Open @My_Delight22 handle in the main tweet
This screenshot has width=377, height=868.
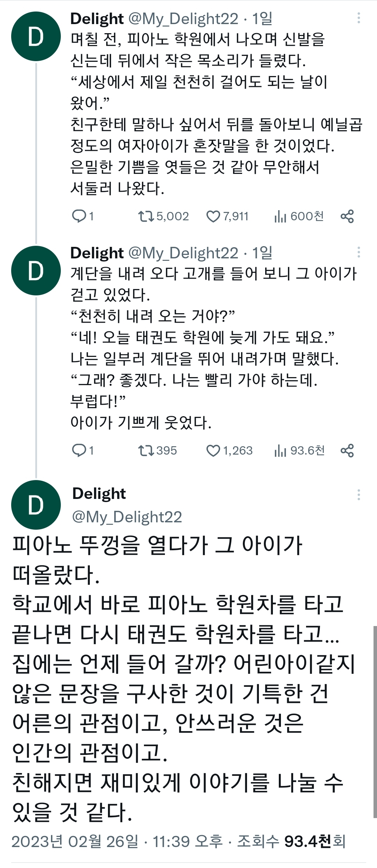click(127, 517)
